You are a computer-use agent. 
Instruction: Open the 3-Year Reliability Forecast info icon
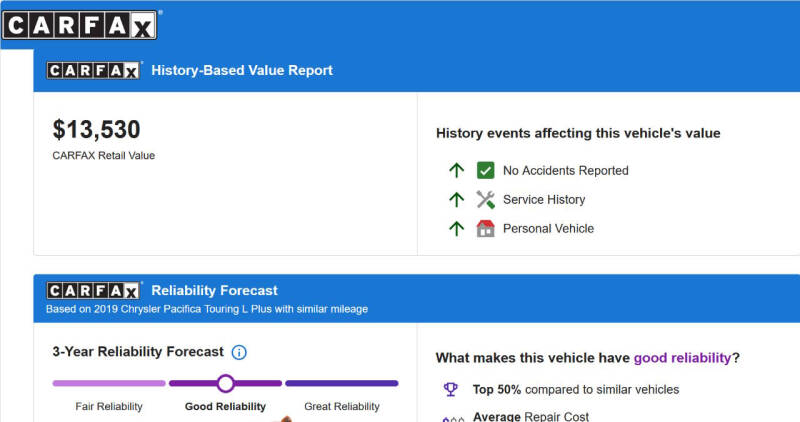(239, 353)
